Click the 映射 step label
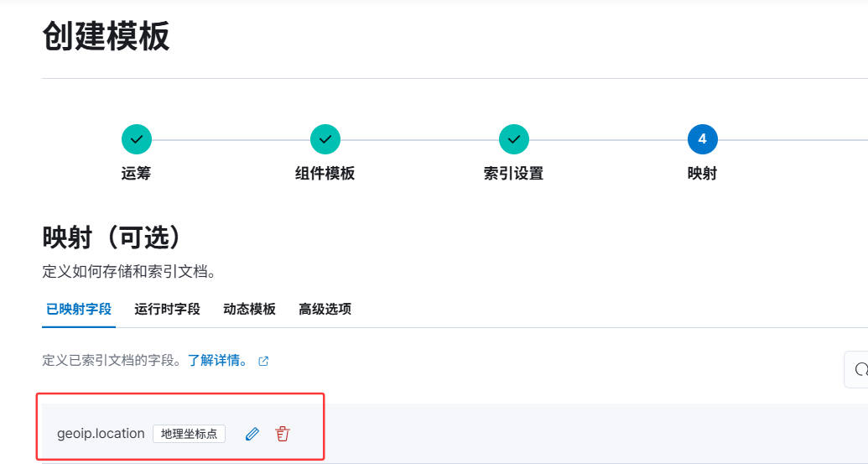This screenshot has height=464, width=868. click(703, 174)
